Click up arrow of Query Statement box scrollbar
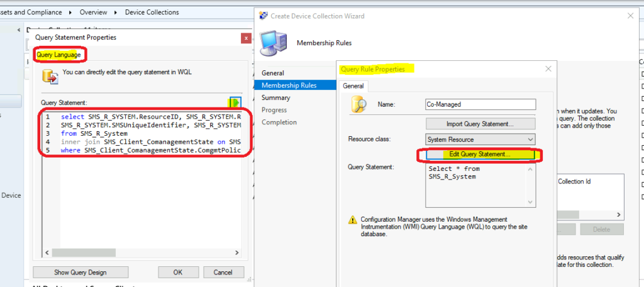The height and width of the screenshot is (287, 644). tap(531, 169)
